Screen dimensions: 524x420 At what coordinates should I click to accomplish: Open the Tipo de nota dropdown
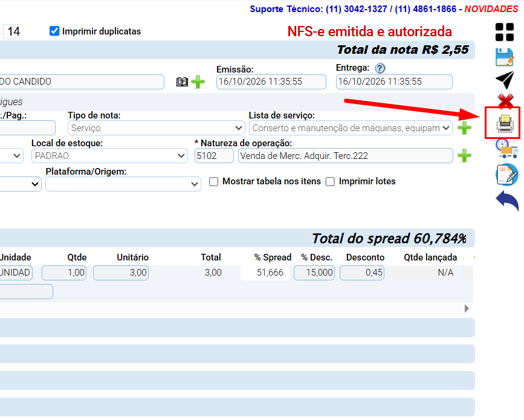click(156, 128)
